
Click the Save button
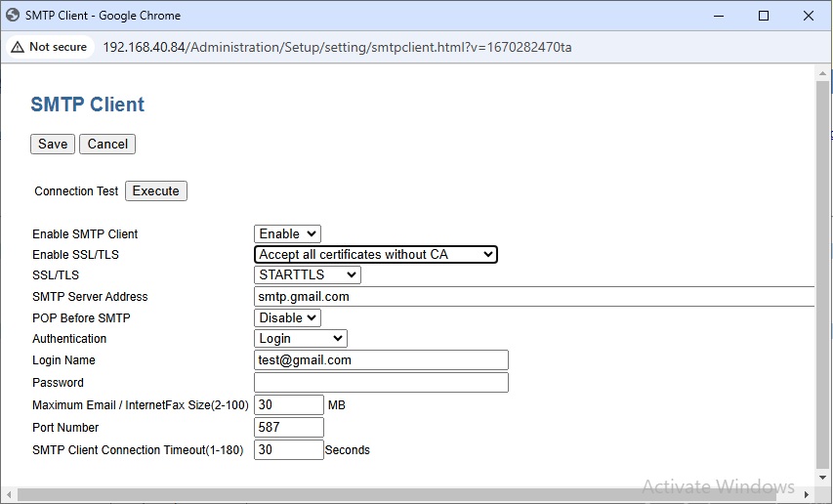[x=52, y=144]
